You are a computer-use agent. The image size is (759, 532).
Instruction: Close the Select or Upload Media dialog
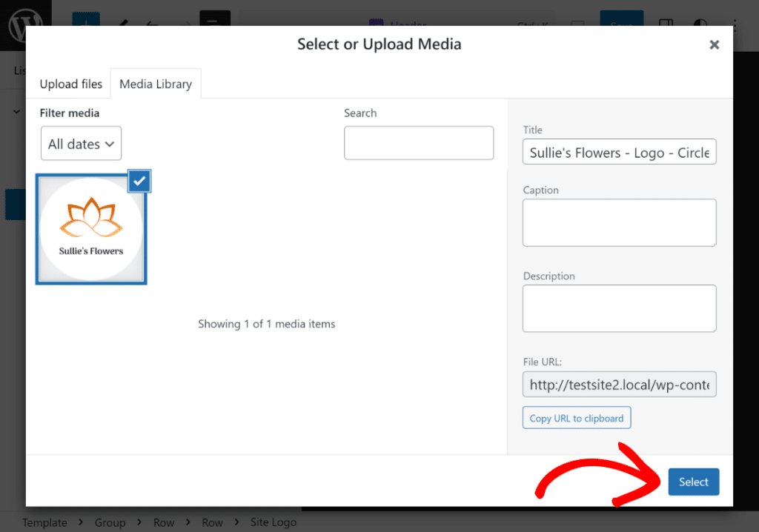coord(714,44)
